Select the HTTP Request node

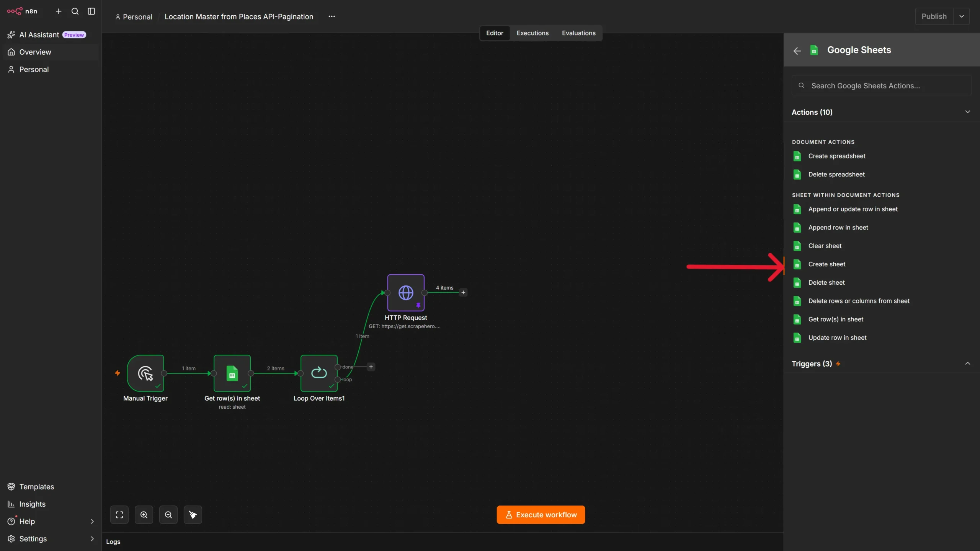[406, 292]
